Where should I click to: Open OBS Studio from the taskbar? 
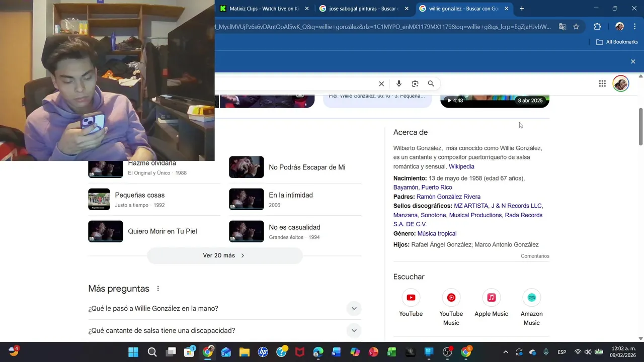[x=447, y=352]
